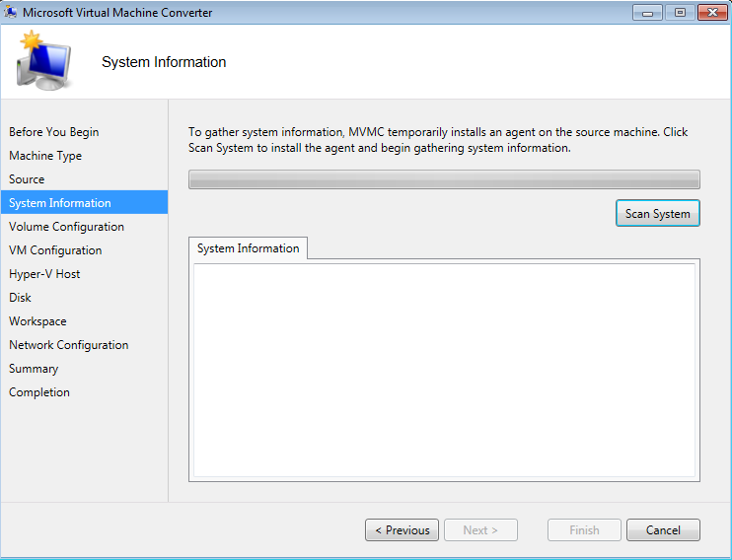Cancel the conversion wizard

point(663,530)
